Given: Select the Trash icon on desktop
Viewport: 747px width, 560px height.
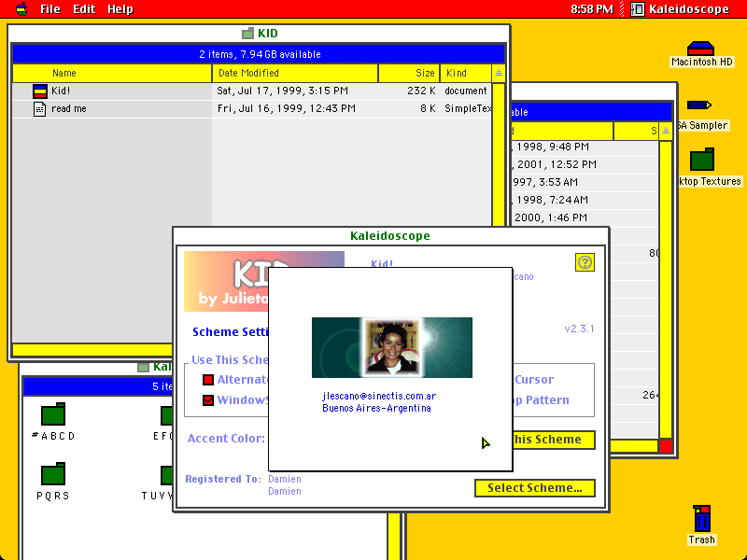Looking at the screenshot, I should tap(701, 519).
